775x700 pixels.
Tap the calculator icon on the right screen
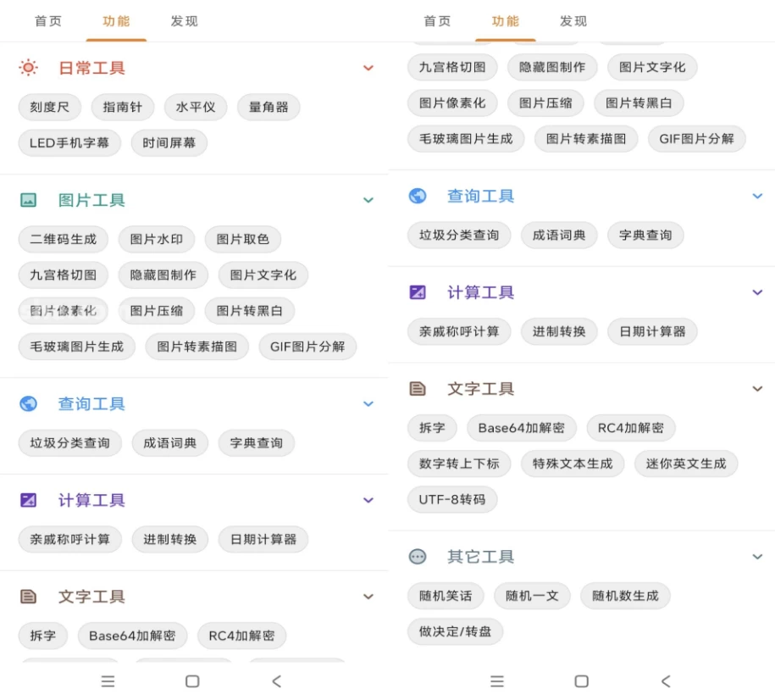click(418, 292)
